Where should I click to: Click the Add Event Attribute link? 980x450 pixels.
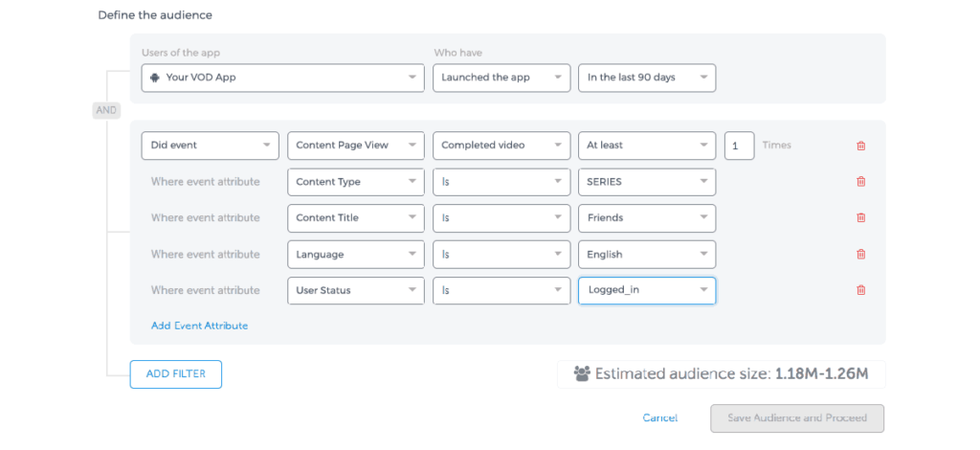(x=199, y=326)
